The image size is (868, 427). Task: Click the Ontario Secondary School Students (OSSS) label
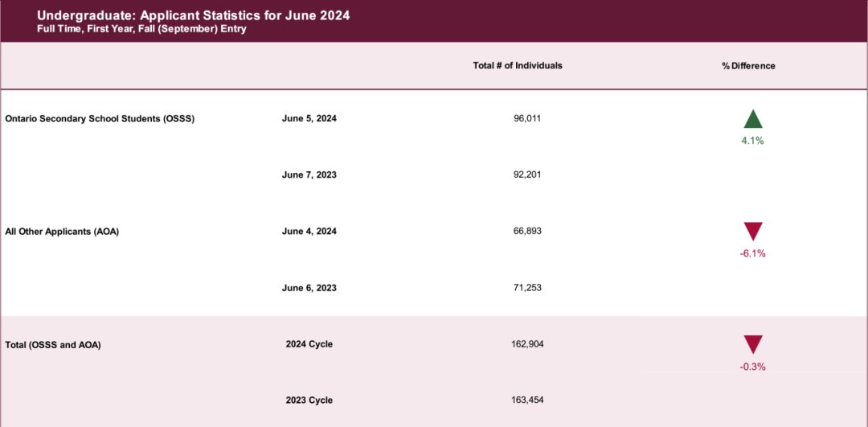click(x=100, y=119)
